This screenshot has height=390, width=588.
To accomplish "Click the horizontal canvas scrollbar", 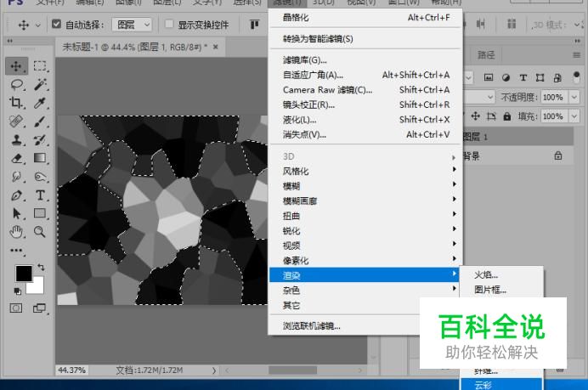I will (294, 370).
